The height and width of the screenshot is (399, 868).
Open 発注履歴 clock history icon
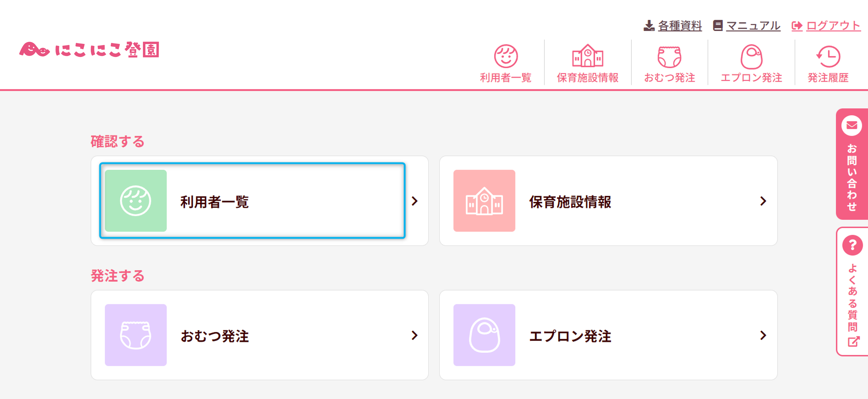tap(828, 57)
